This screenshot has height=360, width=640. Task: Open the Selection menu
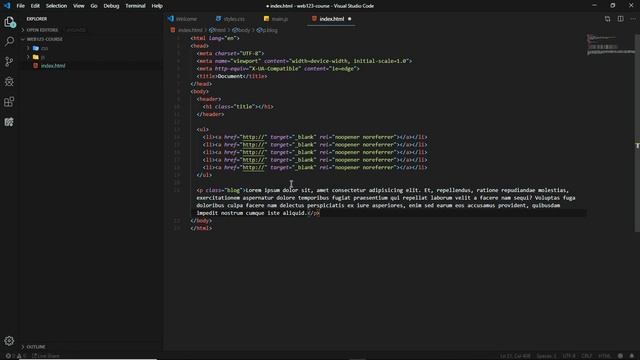(56, 6)
